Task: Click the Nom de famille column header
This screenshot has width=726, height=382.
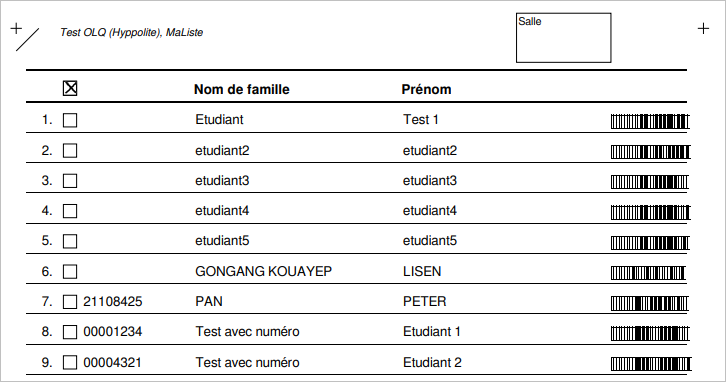Action: pyautogui.click(x=242, y=89)
